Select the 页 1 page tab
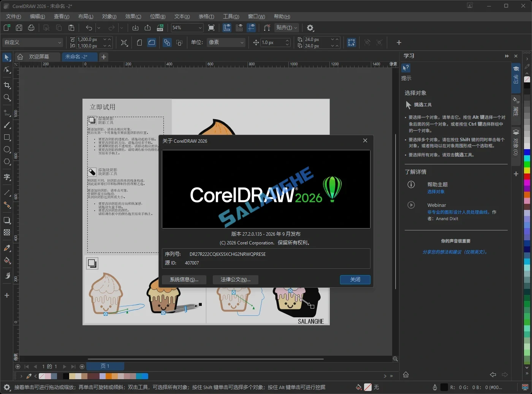 click(x=105, y=366)
